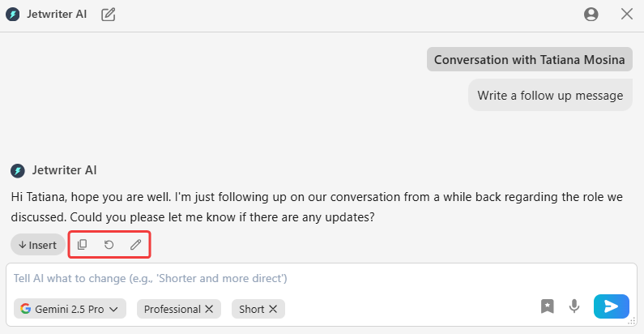Image resolution: width=644 pixels, height=334 pixels.
Task: Select the Conversation with Tatiana Mosina chip
Action: 530,59
